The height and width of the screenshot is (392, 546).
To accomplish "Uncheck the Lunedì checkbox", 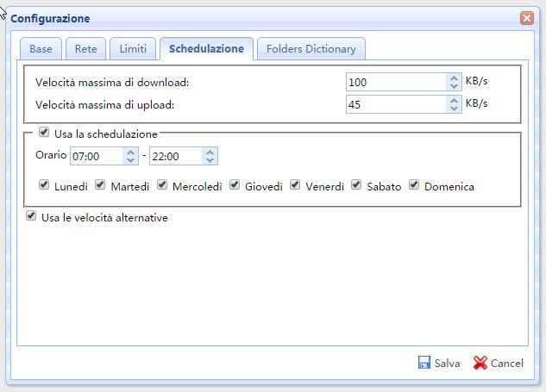I will [x=43, y=185].
